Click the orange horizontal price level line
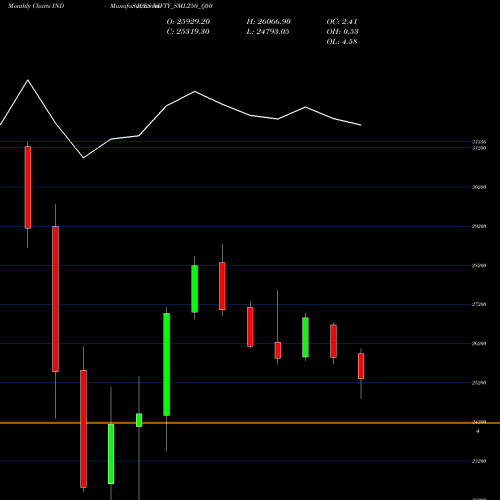This screenshot has width=500, height=500. tap(250, 423)
